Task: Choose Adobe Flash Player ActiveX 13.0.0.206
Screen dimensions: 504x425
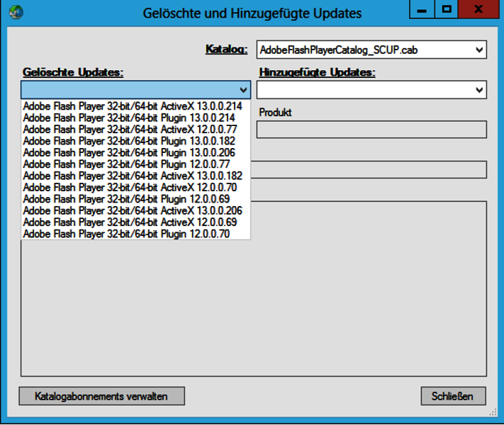Action: point(135,210)
